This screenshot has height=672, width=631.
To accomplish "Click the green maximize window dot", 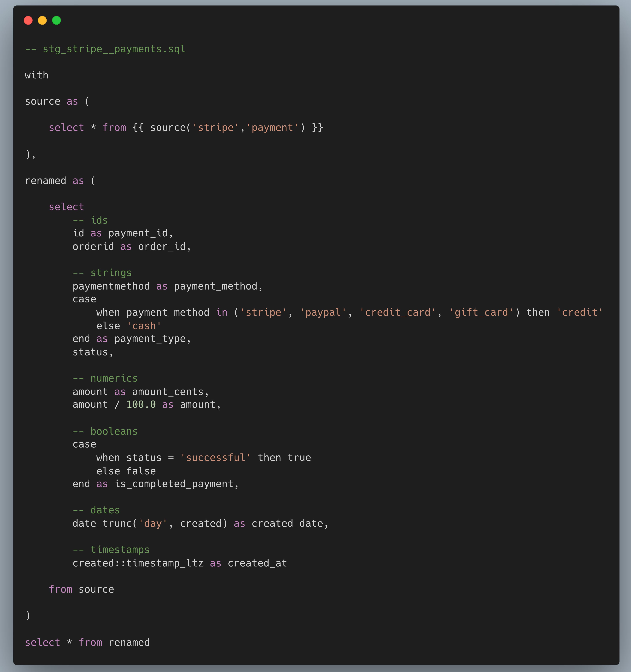I will (x=56, y=20).
